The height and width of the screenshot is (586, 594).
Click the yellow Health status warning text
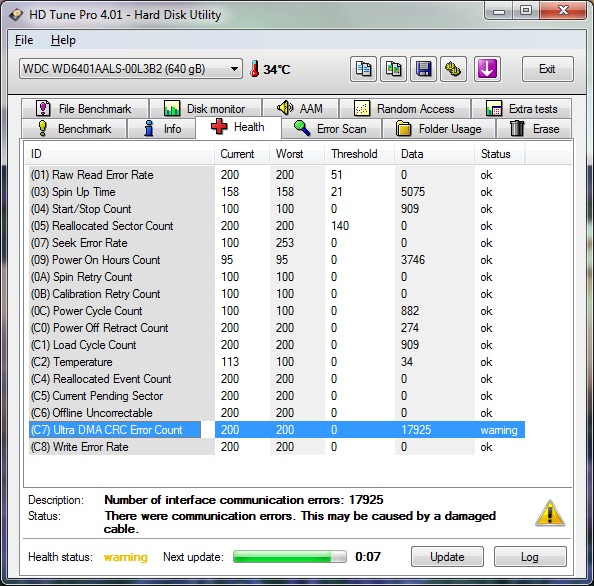tap(126, 557)
